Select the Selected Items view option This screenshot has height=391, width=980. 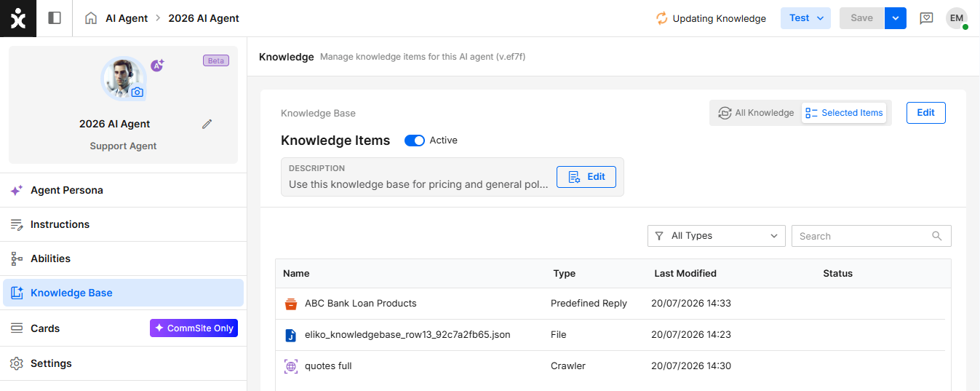pyautogui.click(x=844, y=113)
